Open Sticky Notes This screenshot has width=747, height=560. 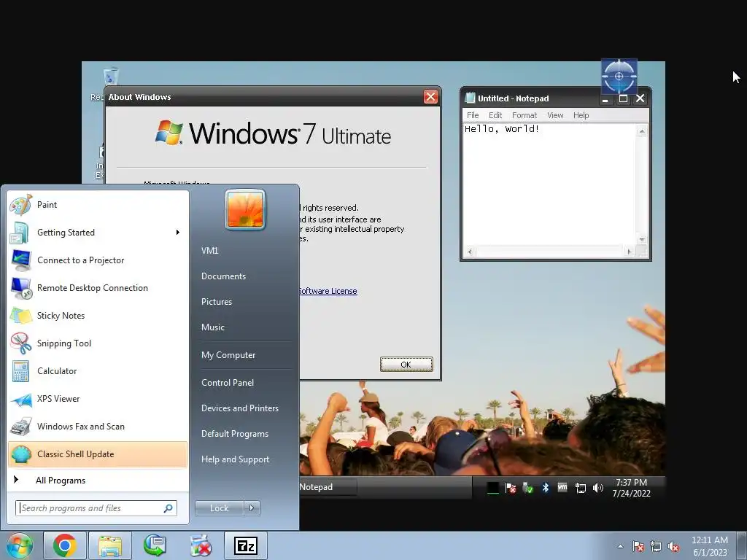click(98, 315)
